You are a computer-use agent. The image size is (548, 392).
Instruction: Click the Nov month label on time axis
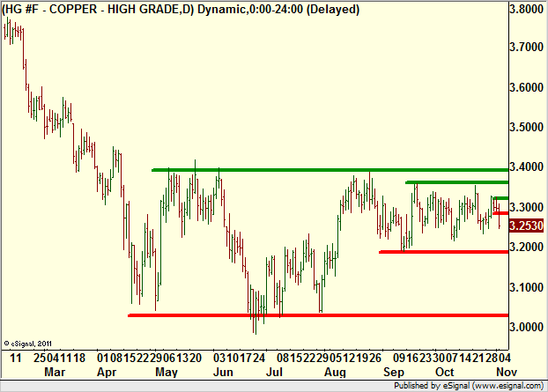(507, 372)
